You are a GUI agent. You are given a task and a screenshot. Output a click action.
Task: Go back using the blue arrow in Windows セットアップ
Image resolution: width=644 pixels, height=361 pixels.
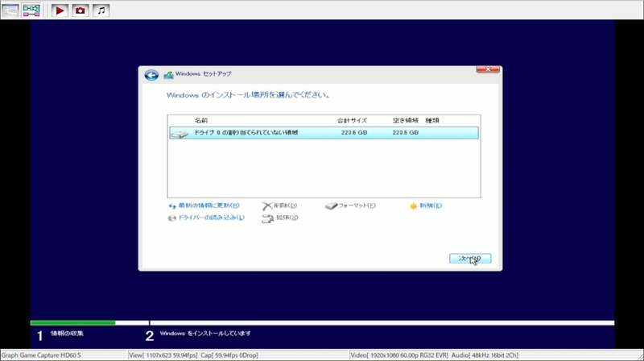coord(151,75)
